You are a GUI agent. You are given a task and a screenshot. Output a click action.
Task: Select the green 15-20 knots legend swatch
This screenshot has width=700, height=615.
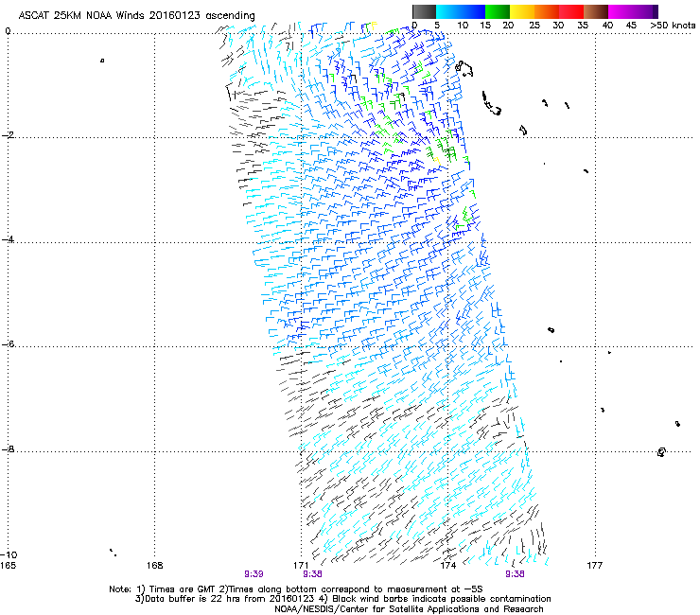(498, 11)
